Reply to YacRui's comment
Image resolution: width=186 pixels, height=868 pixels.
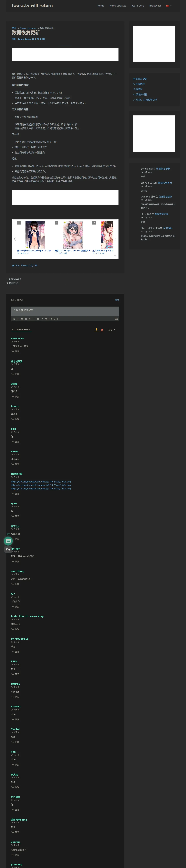15,742
